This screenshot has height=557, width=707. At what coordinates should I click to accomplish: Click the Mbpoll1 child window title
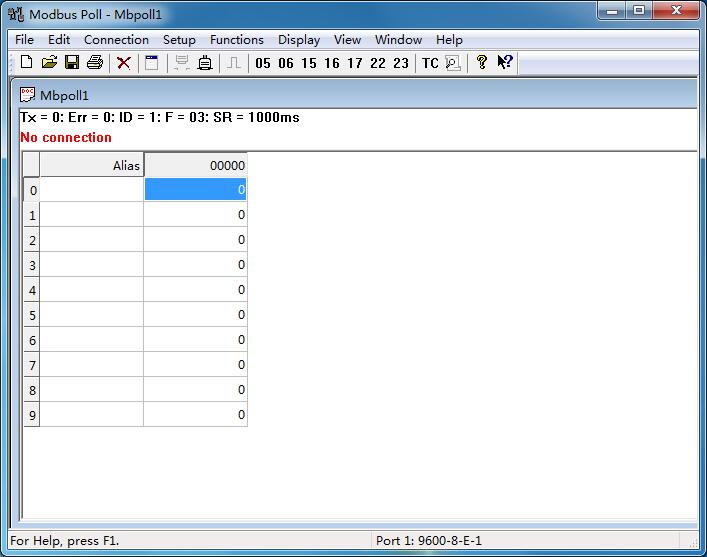pos(64,96)
